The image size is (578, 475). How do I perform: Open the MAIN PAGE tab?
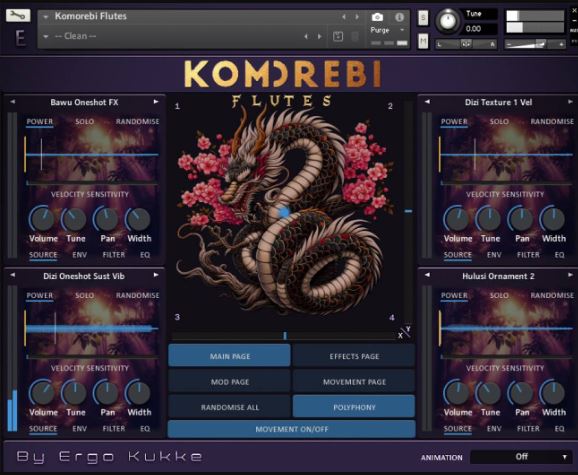tap(229, 356)
